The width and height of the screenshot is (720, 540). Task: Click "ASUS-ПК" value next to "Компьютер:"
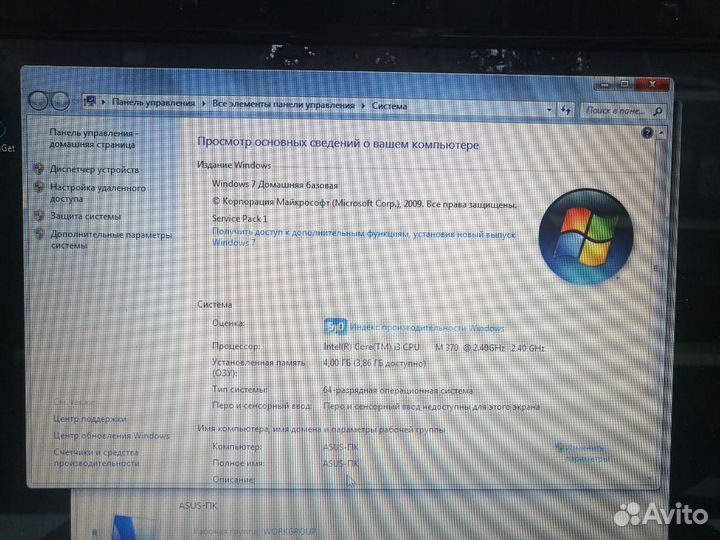pyautogui.click(x=340, y=447)
